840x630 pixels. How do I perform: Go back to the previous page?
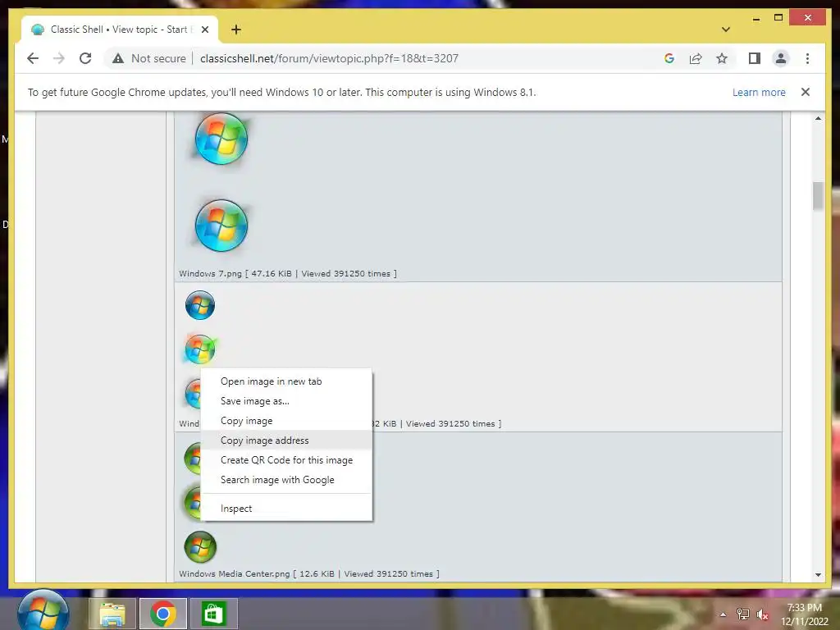[x=33, y=58]
